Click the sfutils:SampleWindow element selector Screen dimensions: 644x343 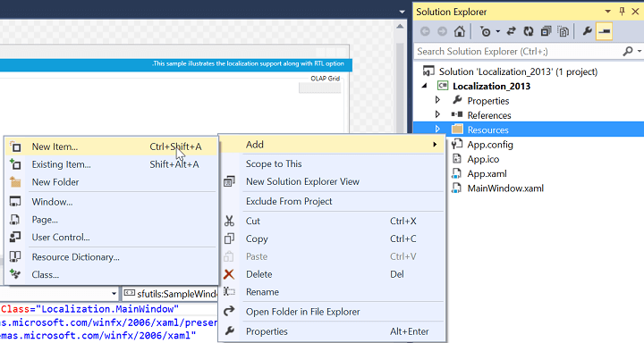(x=171, y=294)
